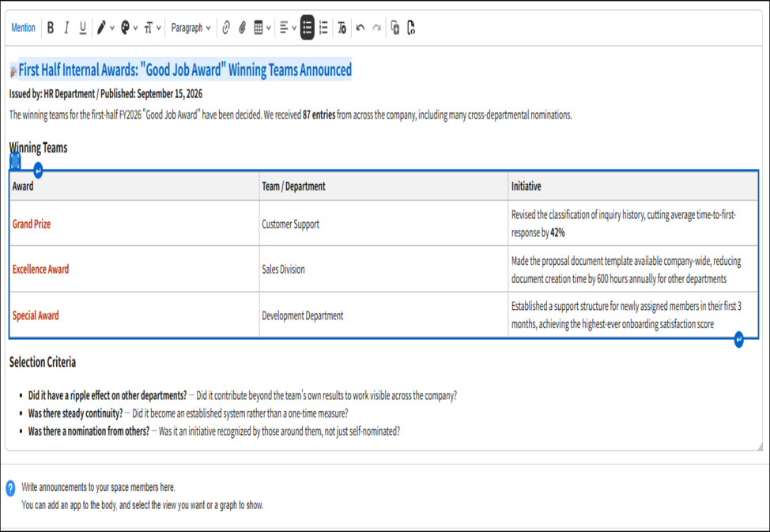Screen dimensions: 770x532
Task: Click the Mention button in toolbar
Action: [x=23, y=28]
